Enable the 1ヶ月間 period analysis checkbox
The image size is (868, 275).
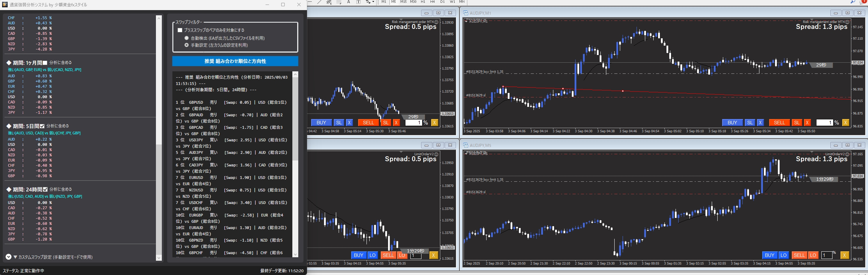(45, 63)
